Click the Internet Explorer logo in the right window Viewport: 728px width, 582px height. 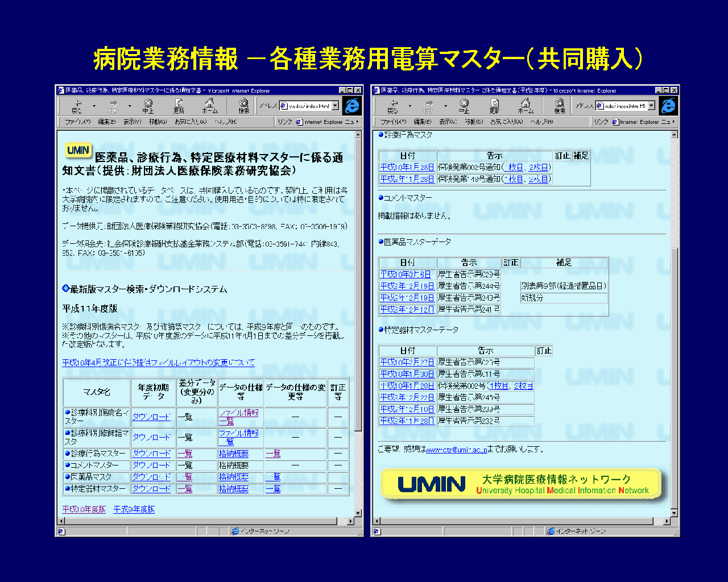(668, 106)
